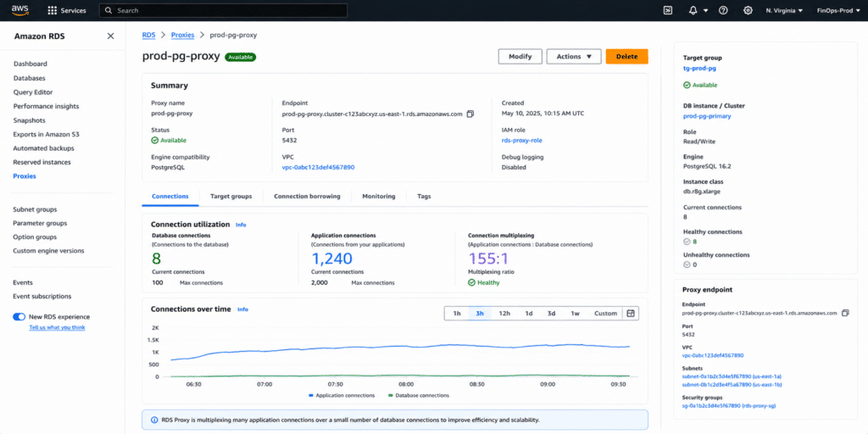Open Performance insights in the sidebar
868x434 pixels.
[x=47, y=106]
